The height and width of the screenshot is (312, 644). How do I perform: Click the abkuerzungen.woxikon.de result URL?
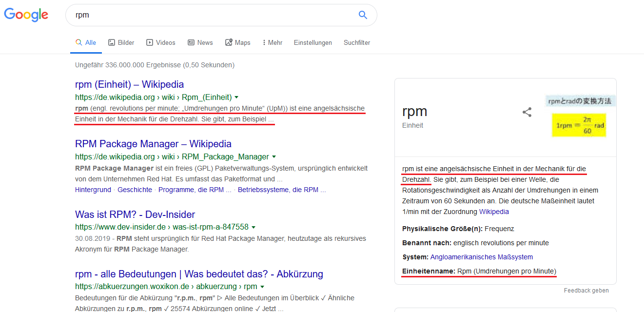166,287
